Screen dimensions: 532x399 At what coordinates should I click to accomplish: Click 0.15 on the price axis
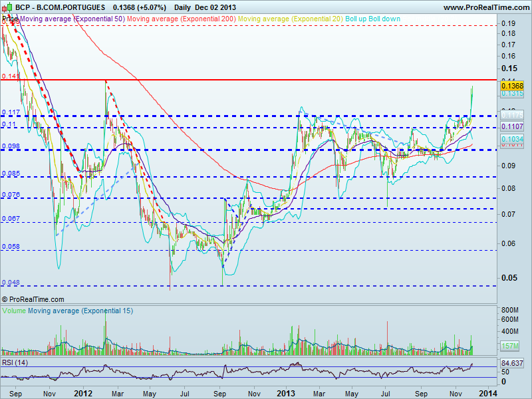click(x=509, y=68)
